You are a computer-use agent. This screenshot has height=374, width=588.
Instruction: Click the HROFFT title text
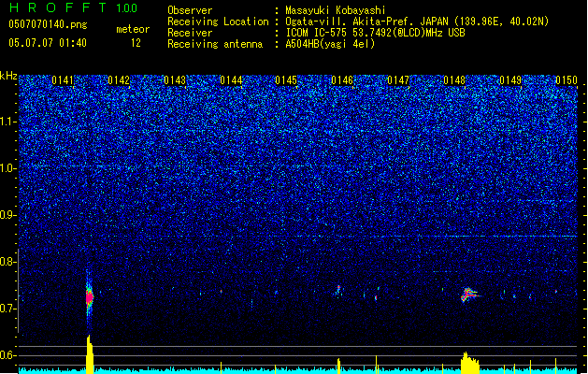pyautogui.click(x=58, y=7)
